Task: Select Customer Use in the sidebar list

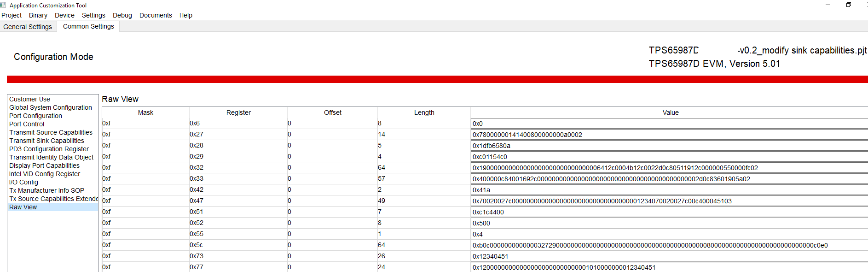Action: [53, 99]
